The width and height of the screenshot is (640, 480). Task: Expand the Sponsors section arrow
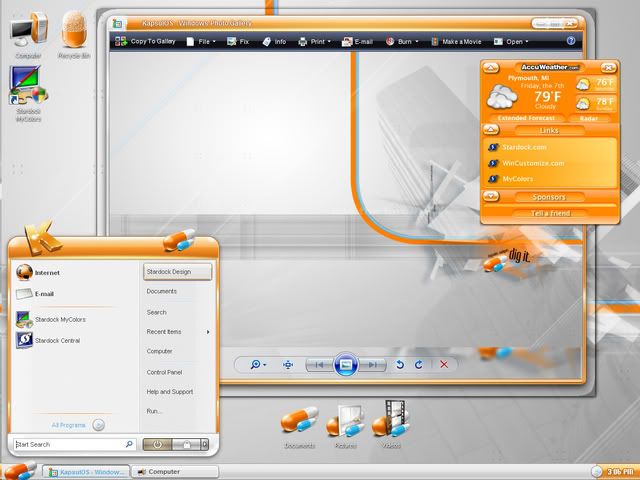(491, 197)
